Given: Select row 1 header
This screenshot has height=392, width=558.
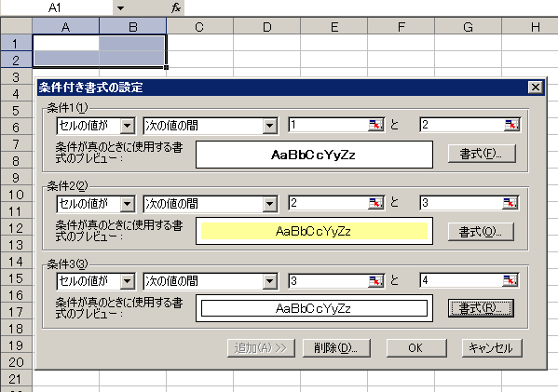Looking at the screenshot, I should (16, 43).
